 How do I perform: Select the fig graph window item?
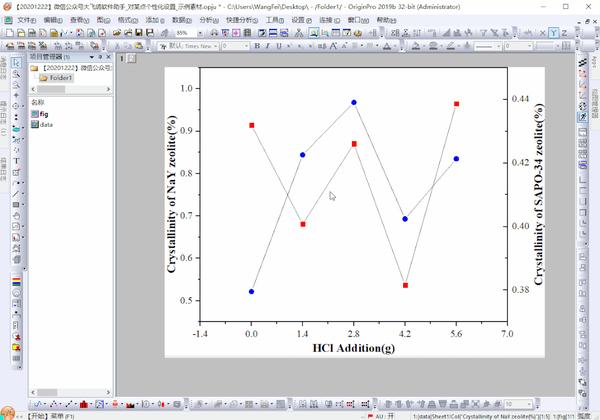(x=40, y=114)
